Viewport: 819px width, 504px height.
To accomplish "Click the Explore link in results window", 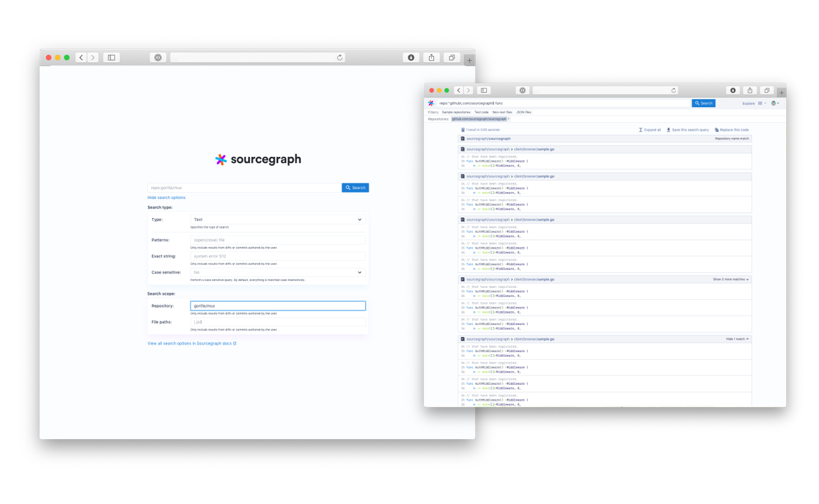I will tap(748, 103).
